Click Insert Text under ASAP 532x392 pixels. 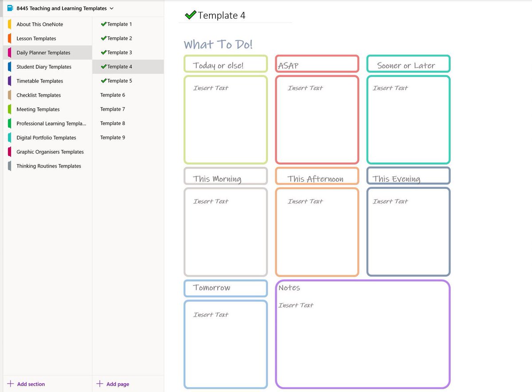point(305,88)
